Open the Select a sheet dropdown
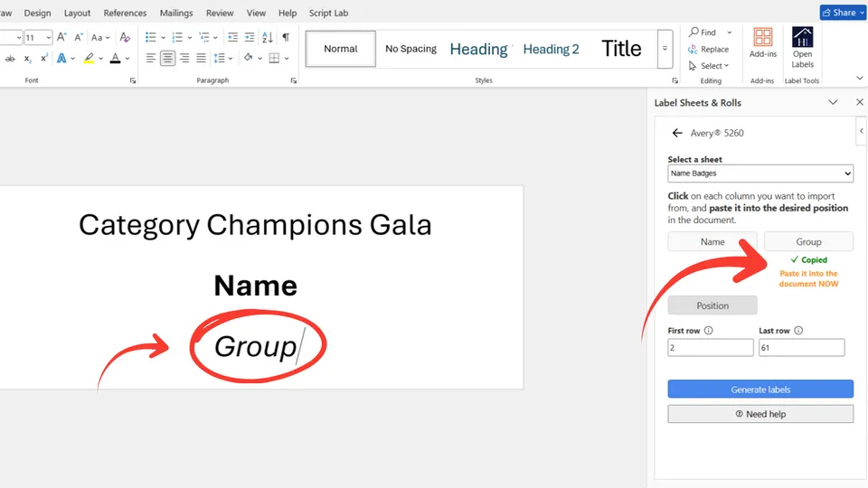 tap(760, 174)
